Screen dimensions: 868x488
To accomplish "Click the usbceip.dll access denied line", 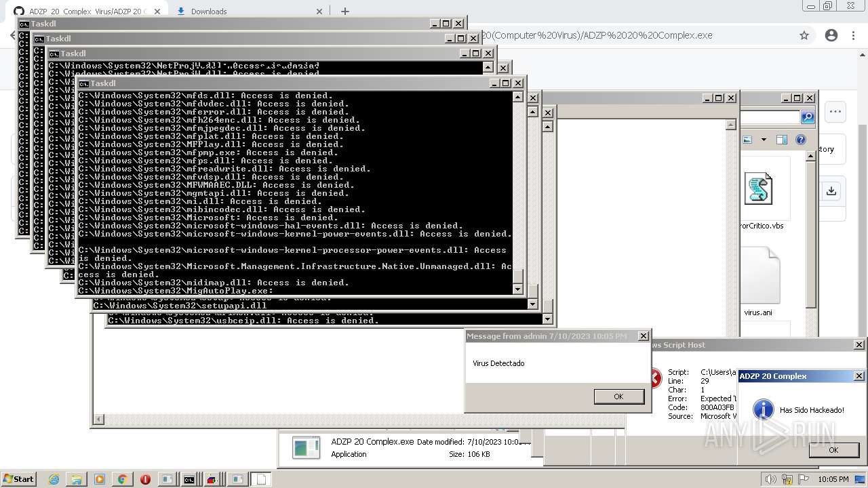I will (244, 321).
